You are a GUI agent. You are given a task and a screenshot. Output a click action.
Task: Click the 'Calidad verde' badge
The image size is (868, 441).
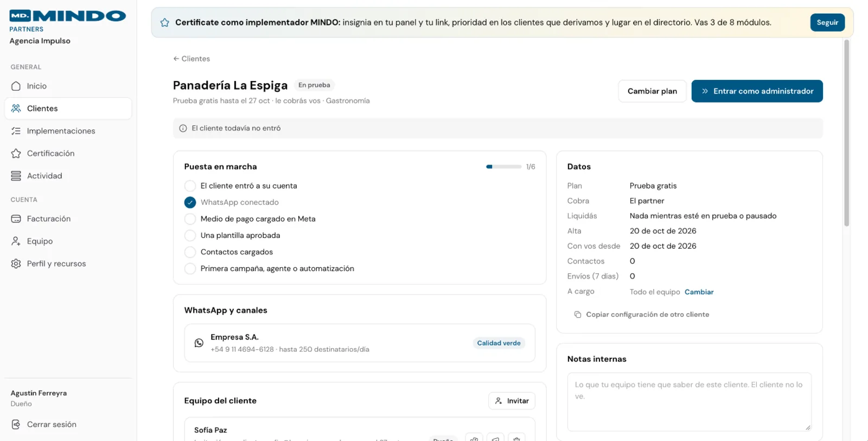pos(499,343)
